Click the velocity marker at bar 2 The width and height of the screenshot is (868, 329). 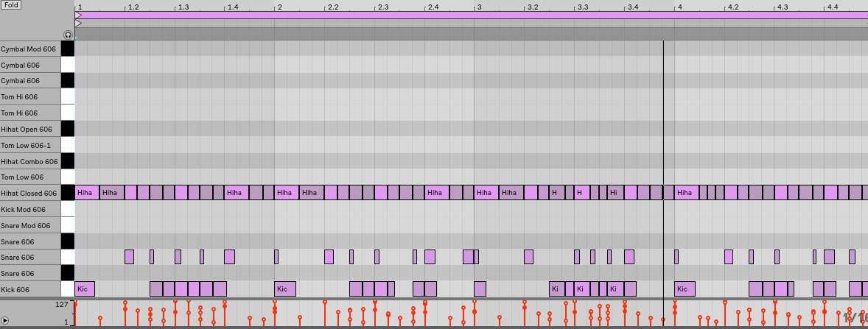coord(275,303)
